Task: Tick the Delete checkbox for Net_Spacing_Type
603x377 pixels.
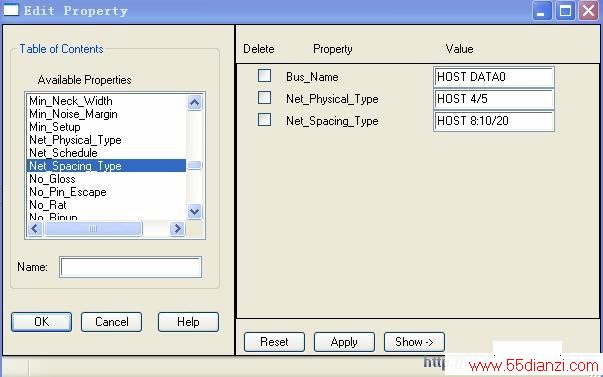Action: (264, 120)
